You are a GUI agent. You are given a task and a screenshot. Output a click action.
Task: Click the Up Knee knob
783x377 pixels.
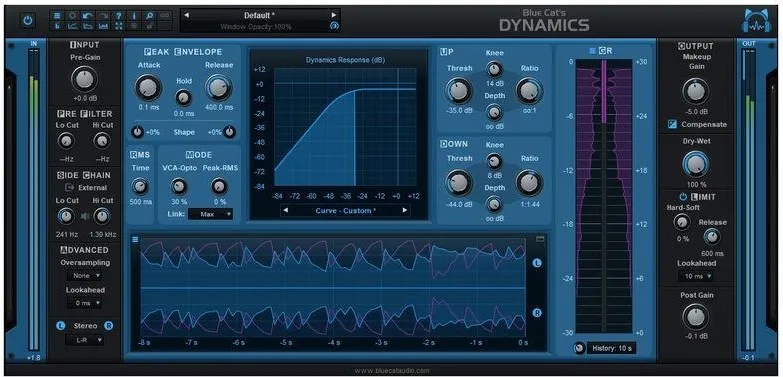coord(494,69)
